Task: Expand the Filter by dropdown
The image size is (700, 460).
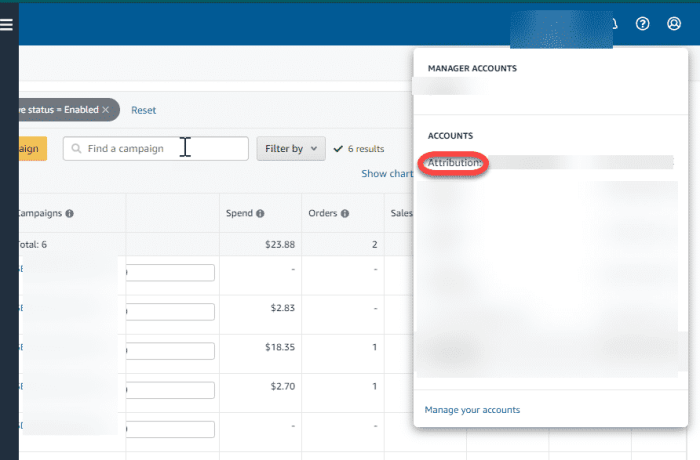Action: pos(290,149)
